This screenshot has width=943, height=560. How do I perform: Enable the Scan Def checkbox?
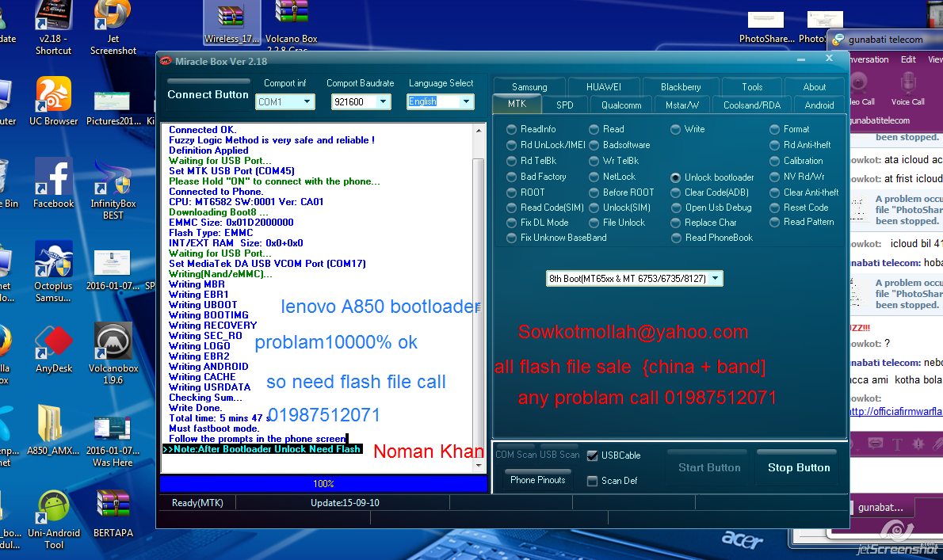593,481
